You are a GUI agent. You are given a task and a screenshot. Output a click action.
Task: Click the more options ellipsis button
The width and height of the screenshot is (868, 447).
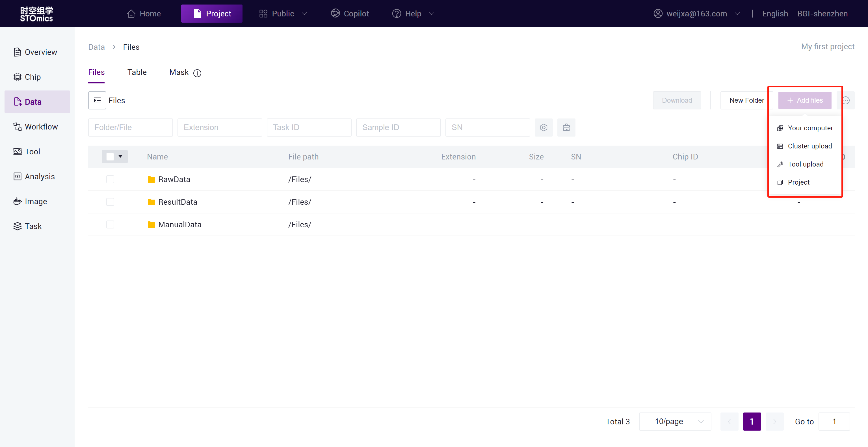pyautogui.click(x=846, y=100)
